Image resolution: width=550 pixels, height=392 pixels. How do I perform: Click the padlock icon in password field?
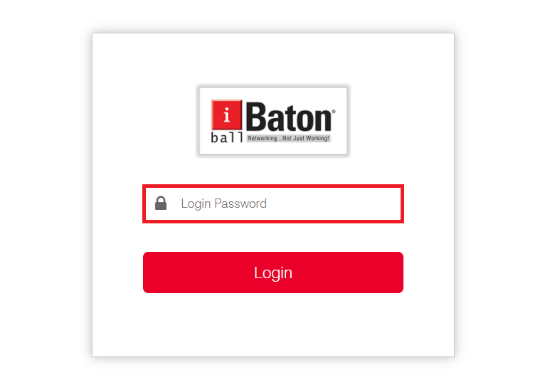pyautogui.click(x=161, y=203)
